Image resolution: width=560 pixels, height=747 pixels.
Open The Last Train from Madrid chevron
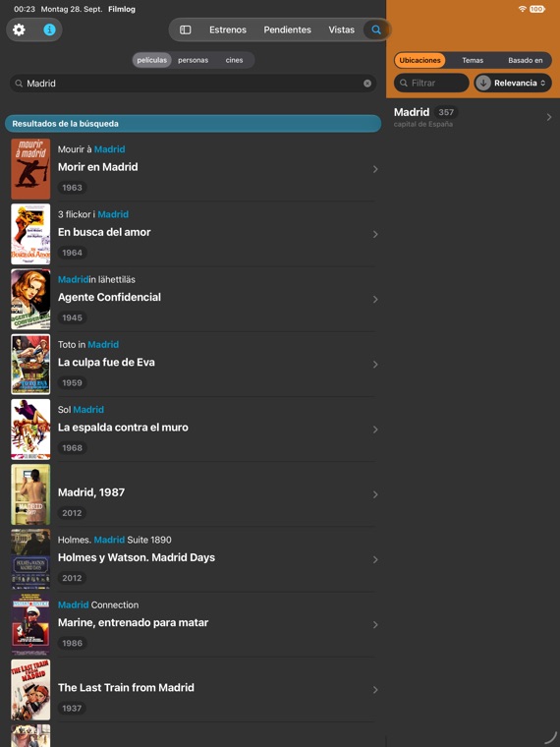tap(375, 690)
